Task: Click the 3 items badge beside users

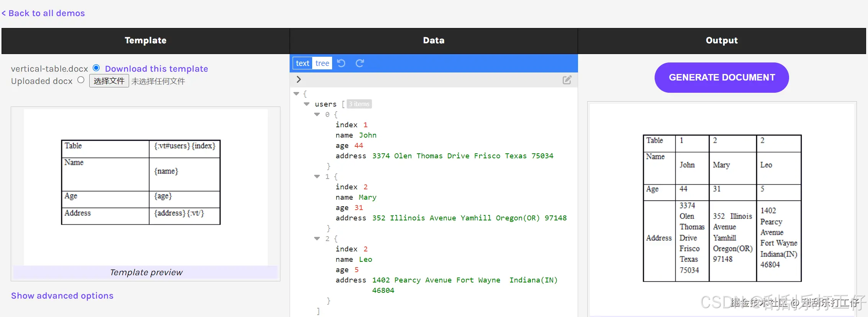Action: click(359, 104)
